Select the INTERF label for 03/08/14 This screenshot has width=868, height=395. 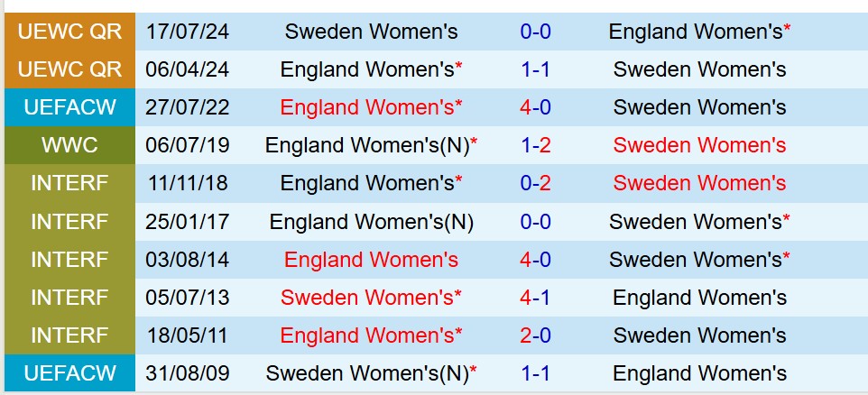pyautogui.click(x=69, y=260)
